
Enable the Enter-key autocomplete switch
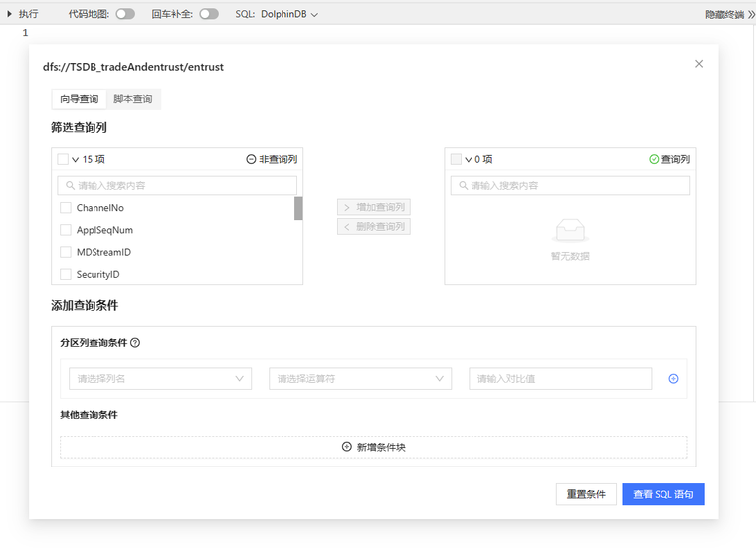pos(209,15)
